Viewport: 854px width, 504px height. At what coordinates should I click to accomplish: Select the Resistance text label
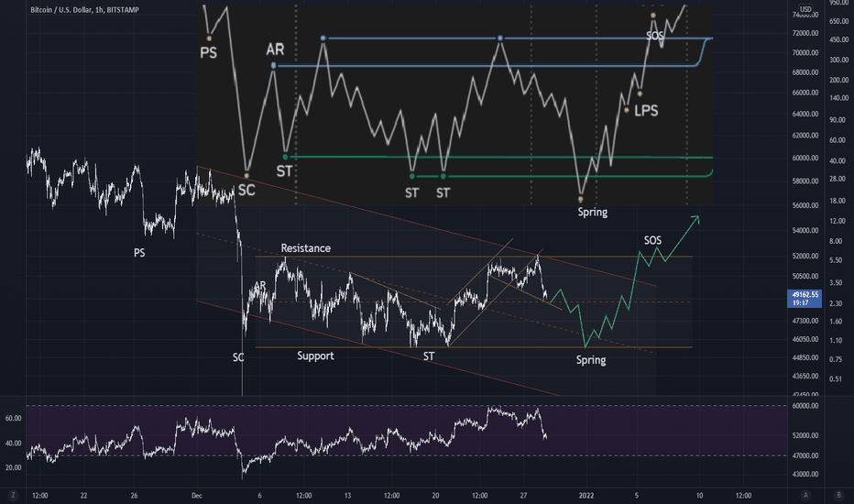pyautogui.click(x=305, y=248)
